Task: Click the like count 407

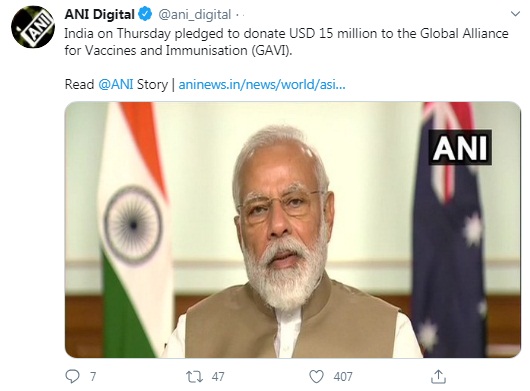Action: [343, 376]
